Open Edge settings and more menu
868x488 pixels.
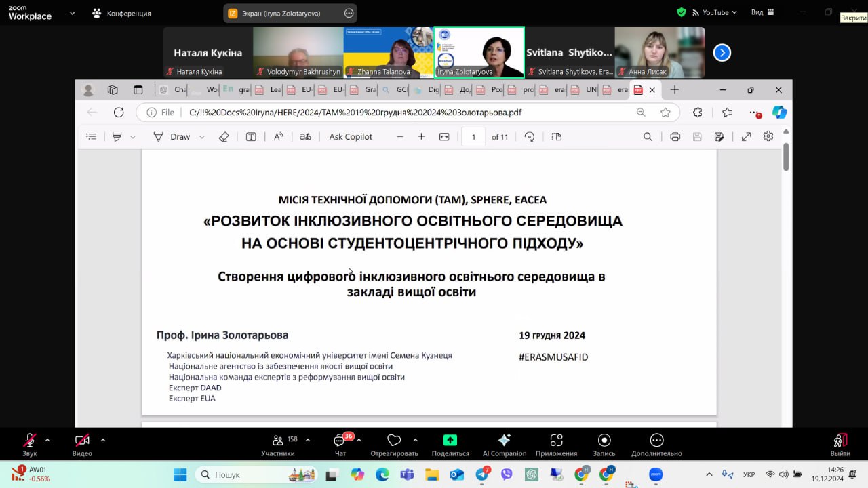[754, 113]
